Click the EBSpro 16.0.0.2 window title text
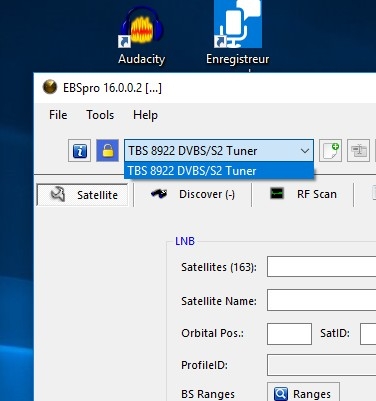This screenshot has height=401, width=376. [112, 88]
